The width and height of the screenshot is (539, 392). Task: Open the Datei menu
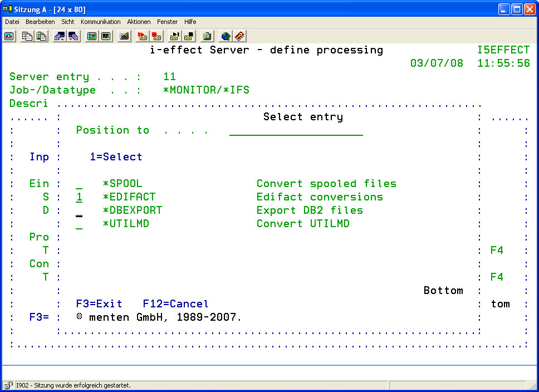[12, 22]
